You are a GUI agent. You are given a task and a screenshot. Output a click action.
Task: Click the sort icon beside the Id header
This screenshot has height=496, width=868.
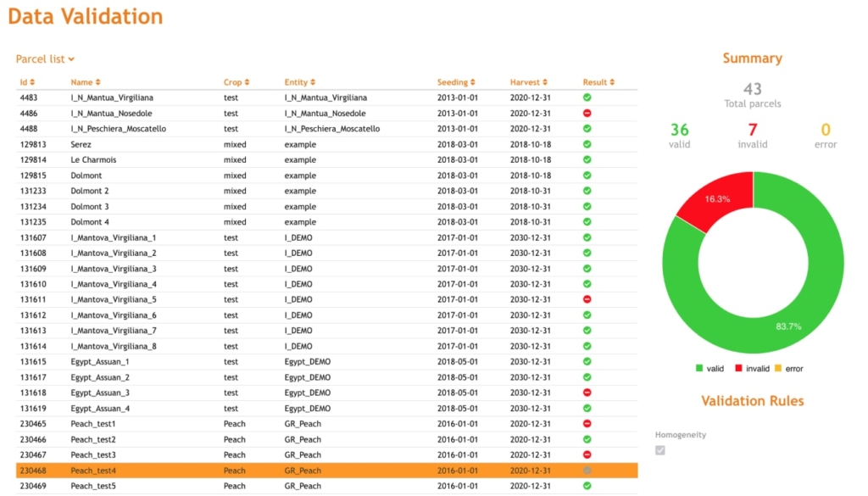32,82
